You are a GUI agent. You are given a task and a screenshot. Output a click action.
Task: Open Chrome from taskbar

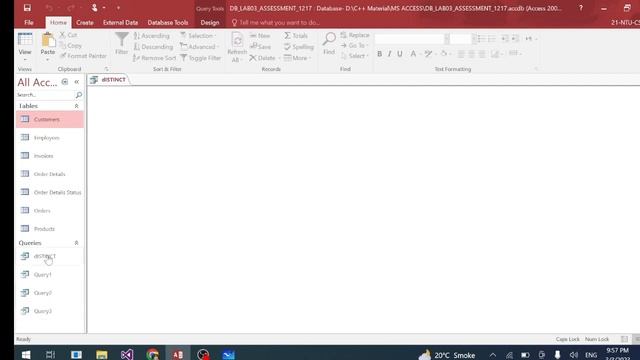(x=153, y=354)
